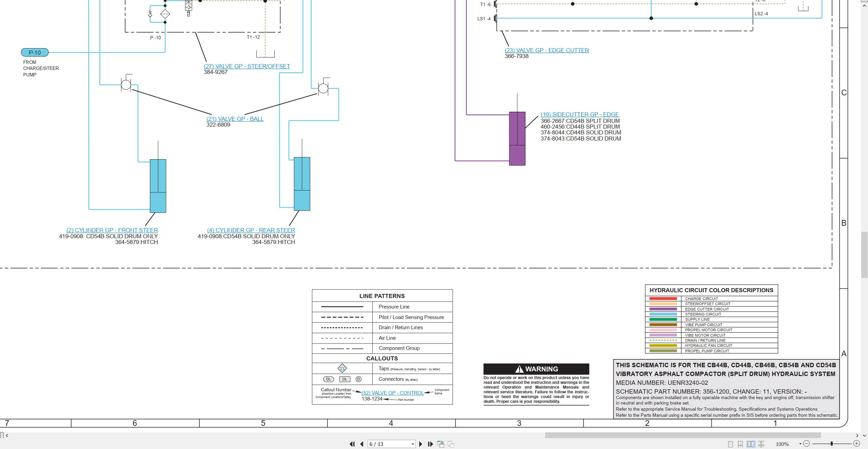
Task: Expand the 100% zoom level dropdown
Action: pyautogui.click(x=800, y=444)
